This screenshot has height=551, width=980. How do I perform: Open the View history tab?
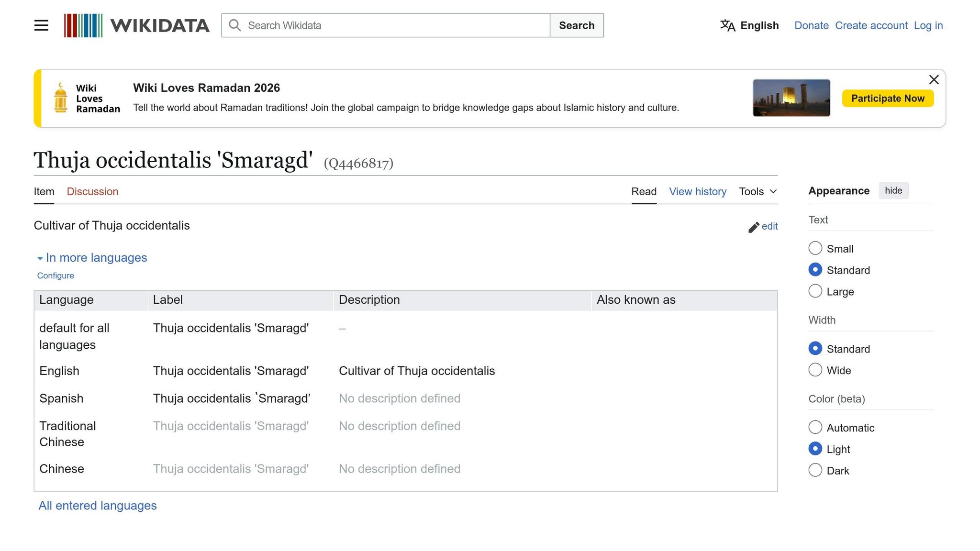[697, 192]
